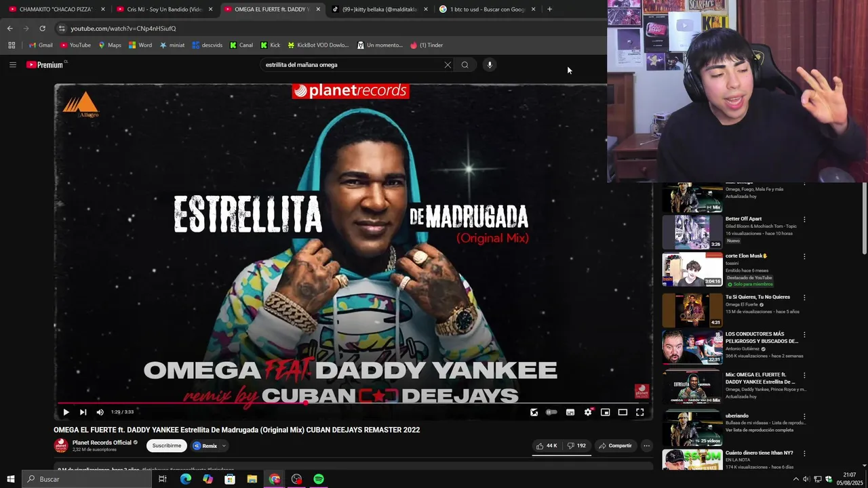
Task: Open Planet Records Official channel name link
Action: (x=102, y=443)
